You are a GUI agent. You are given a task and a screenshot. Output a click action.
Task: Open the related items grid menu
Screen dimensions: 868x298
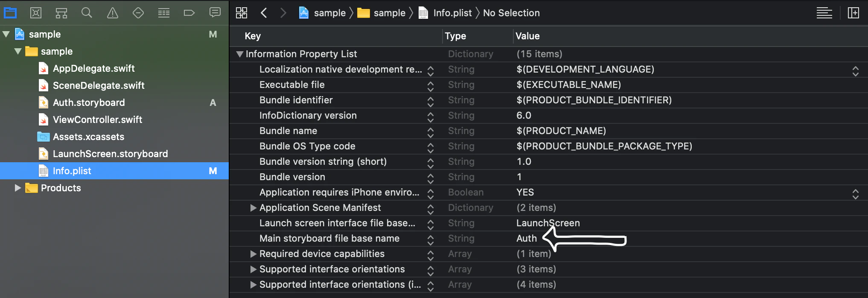tap(242, 13)
